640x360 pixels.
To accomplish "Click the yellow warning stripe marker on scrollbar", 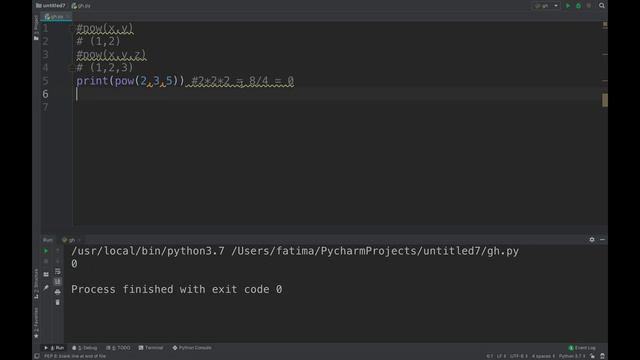I will pos(605,100).
